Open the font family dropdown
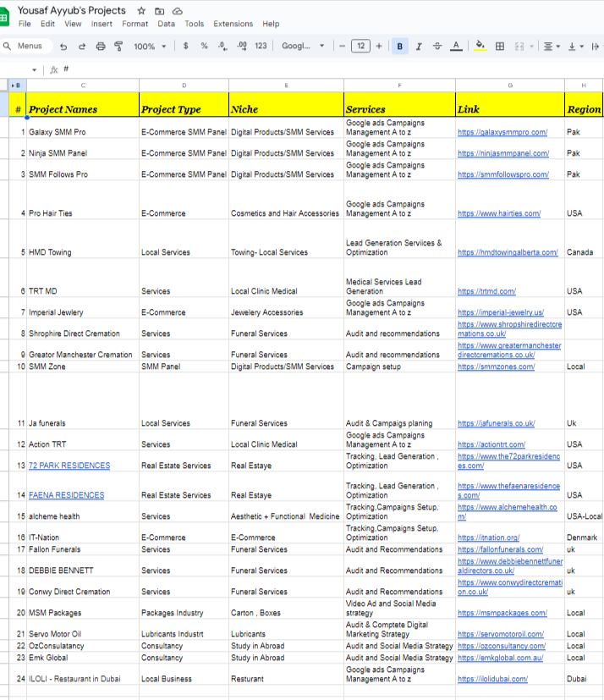 click(x=303, y=46)
